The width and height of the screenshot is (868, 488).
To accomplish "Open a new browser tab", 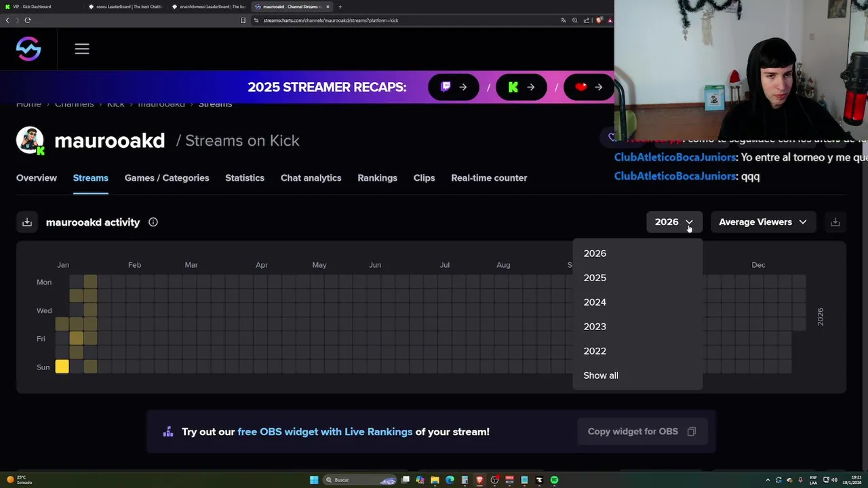I will coord(340,7).
